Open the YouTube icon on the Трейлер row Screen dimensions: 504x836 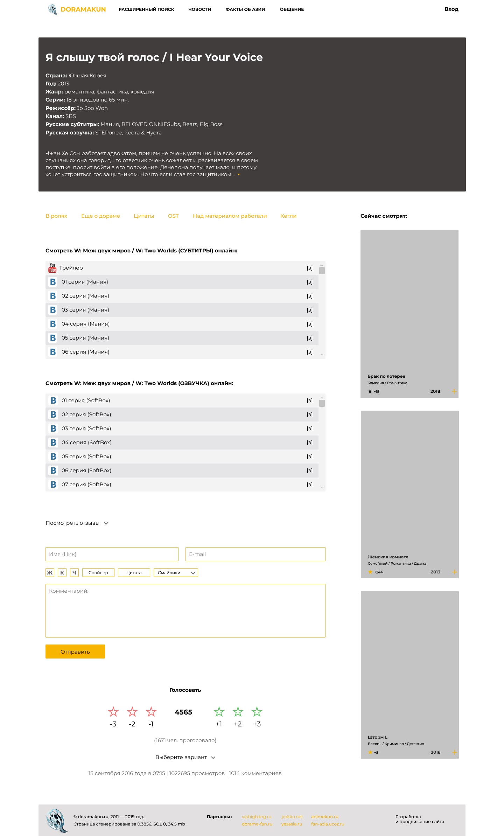[x=52, y=268]
